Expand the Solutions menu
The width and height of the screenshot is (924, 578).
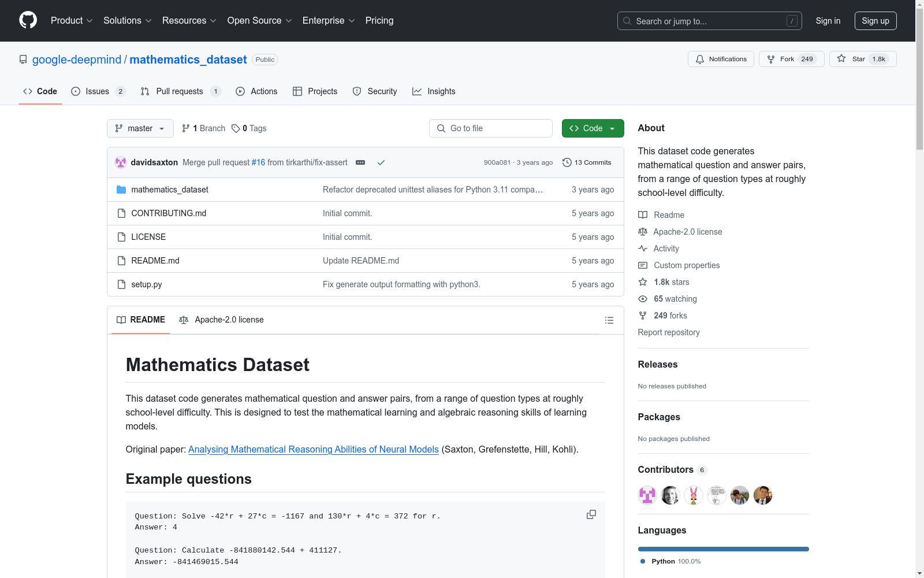128,20
